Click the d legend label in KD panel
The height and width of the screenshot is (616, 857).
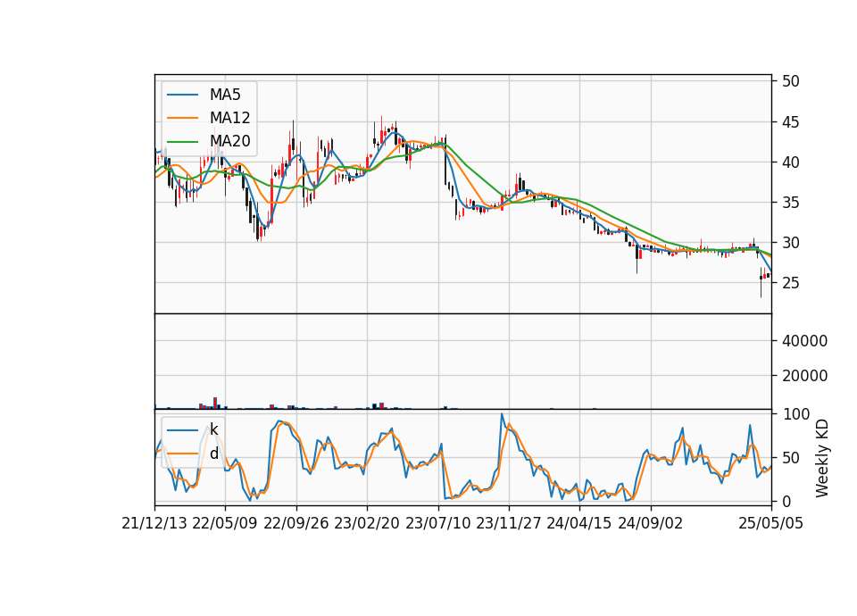213,454
